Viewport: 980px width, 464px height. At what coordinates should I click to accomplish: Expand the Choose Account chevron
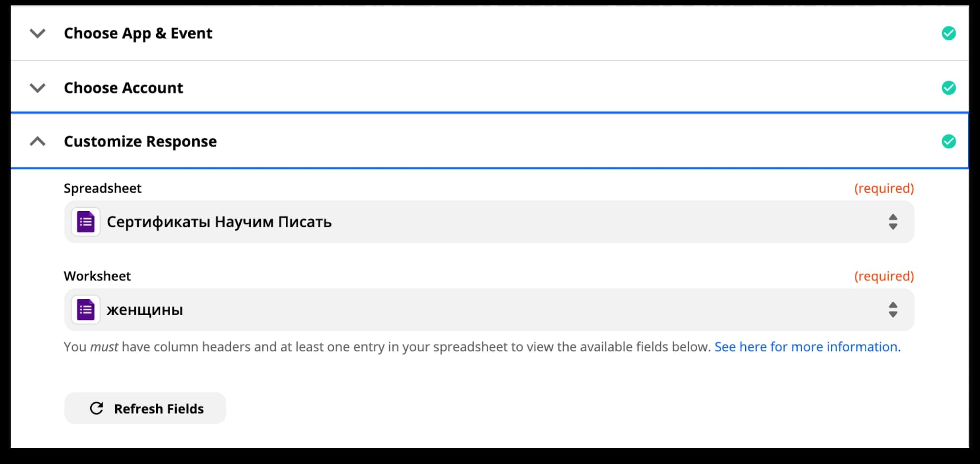(38, 88)
